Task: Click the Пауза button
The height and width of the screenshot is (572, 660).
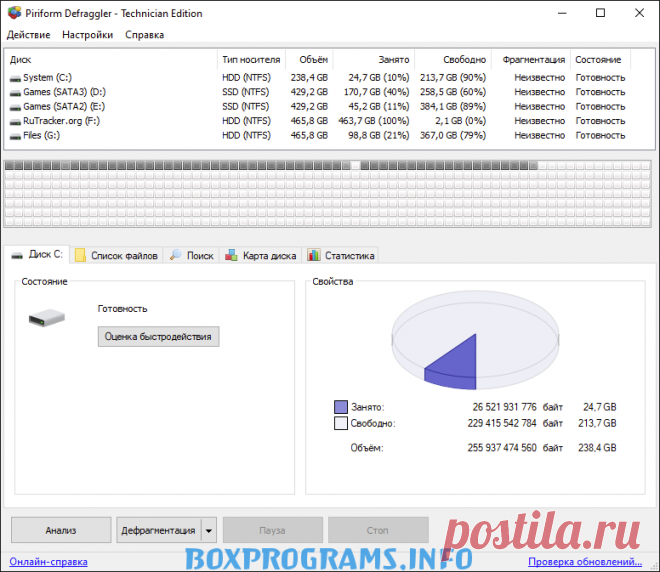Action: 272,530
